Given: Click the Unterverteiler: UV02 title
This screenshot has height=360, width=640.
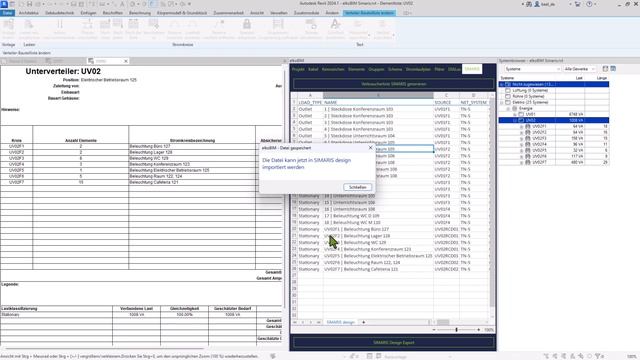Looking at the screenshot, I should coord(63,71).
